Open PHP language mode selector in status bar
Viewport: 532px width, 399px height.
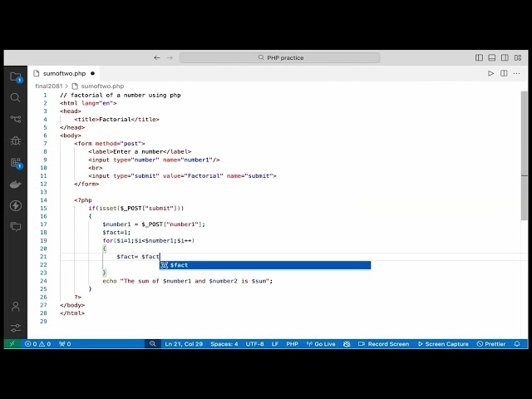pyautogui.click(x=292, y=344)
